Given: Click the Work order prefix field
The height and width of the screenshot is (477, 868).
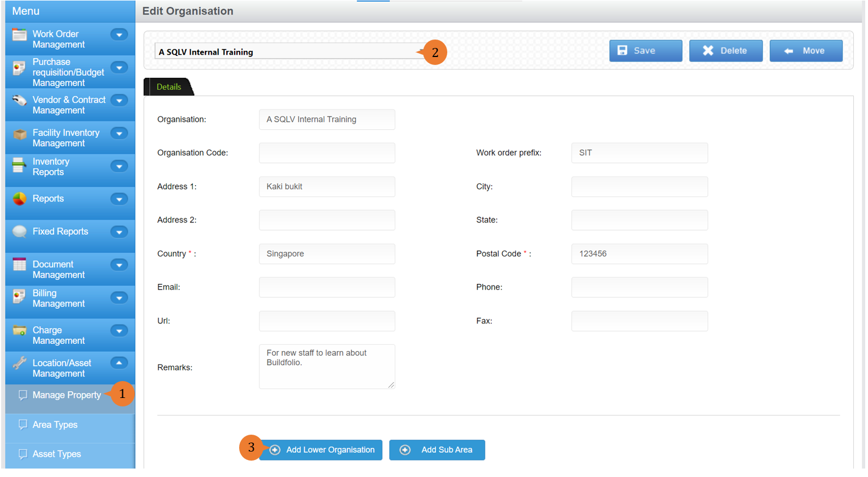Looking at the screenshot, I should tap(640, 153).
